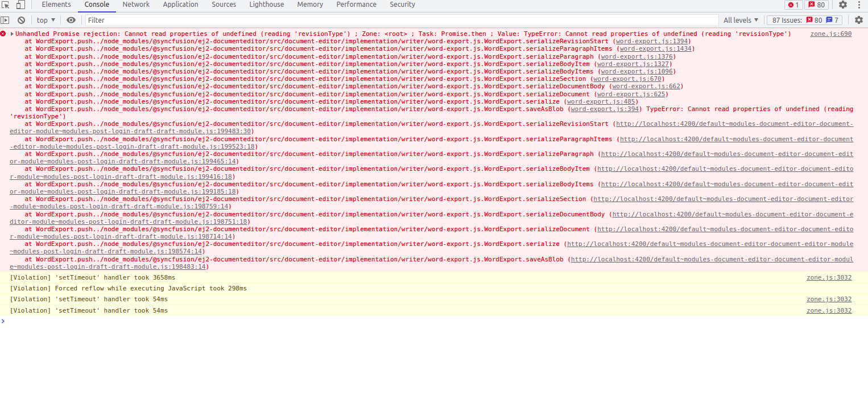Open the Elements tab

pos(56,5)
